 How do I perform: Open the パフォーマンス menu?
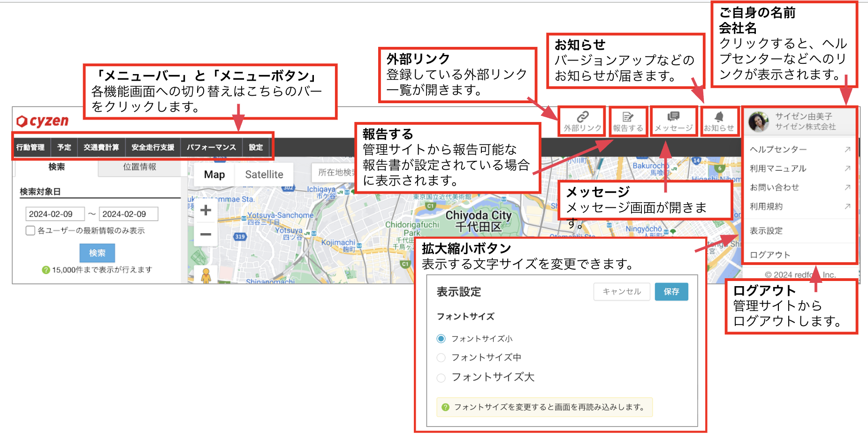click(x=211, y=147)
